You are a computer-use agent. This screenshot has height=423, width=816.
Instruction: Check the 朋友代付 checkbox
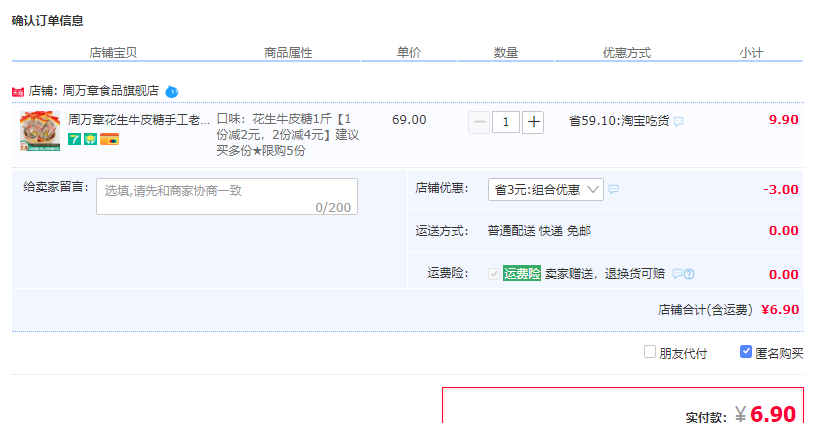(x=649, y=352)
